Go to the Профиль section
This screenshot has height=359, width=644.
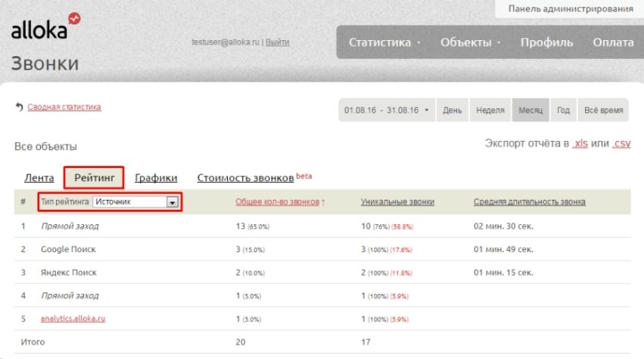pos(546,42)
